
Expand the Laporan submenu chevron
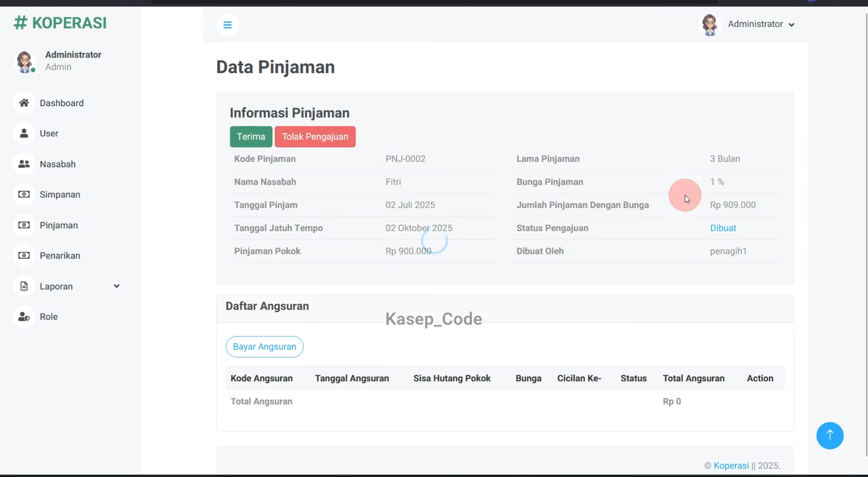click(116, 286)
